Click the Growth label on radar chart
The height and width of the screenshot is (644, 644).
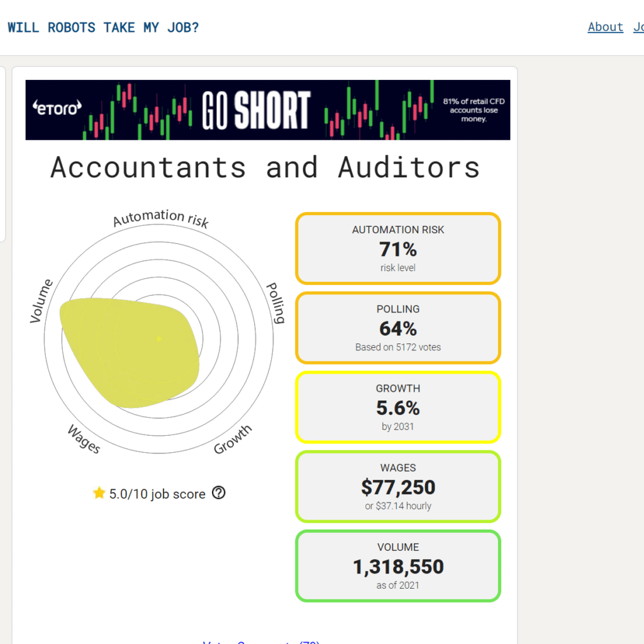tap(233, 440)
